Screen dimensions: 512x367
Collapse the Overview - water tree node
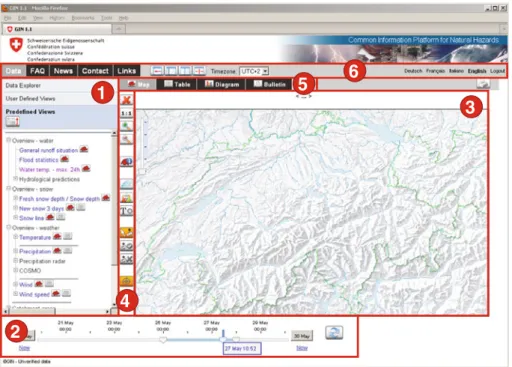[x=9, y=140]
